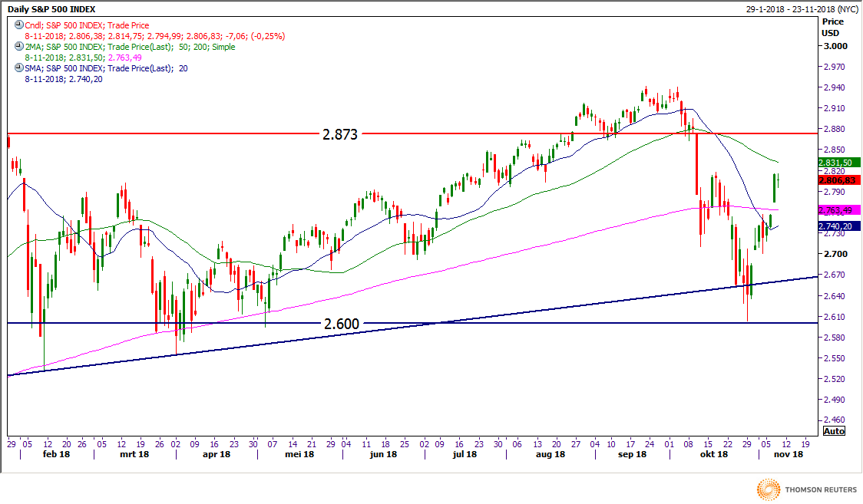Click the 8-11-2018; 2.740,20 SMA value line
863x504 pixels.
coord(63,79)
